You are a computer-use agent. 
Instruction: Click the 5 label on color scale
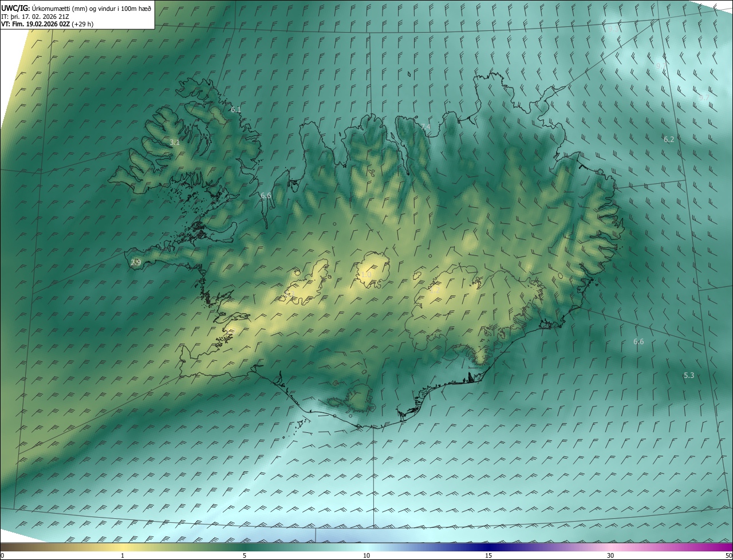(x=245, y=555)
